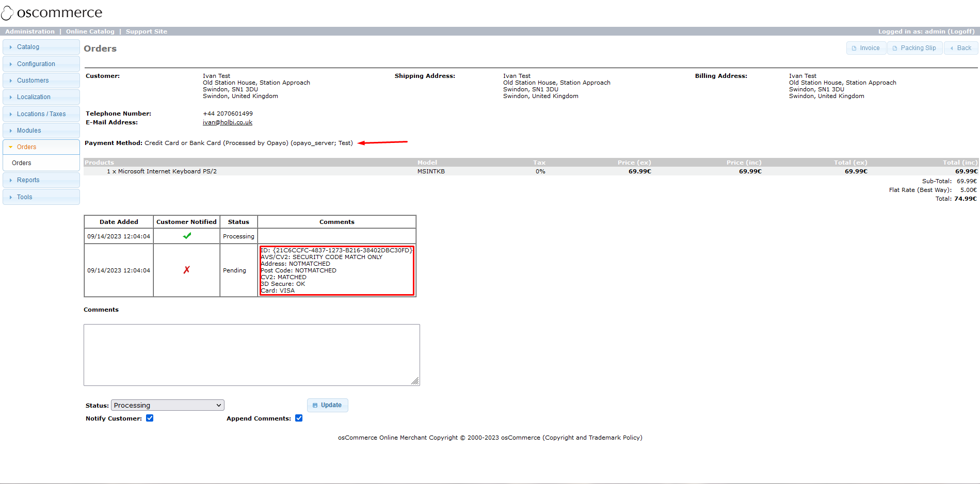Click the green customer notified checkmark
The width and height of the screenshot is (980, 484).
187,236
